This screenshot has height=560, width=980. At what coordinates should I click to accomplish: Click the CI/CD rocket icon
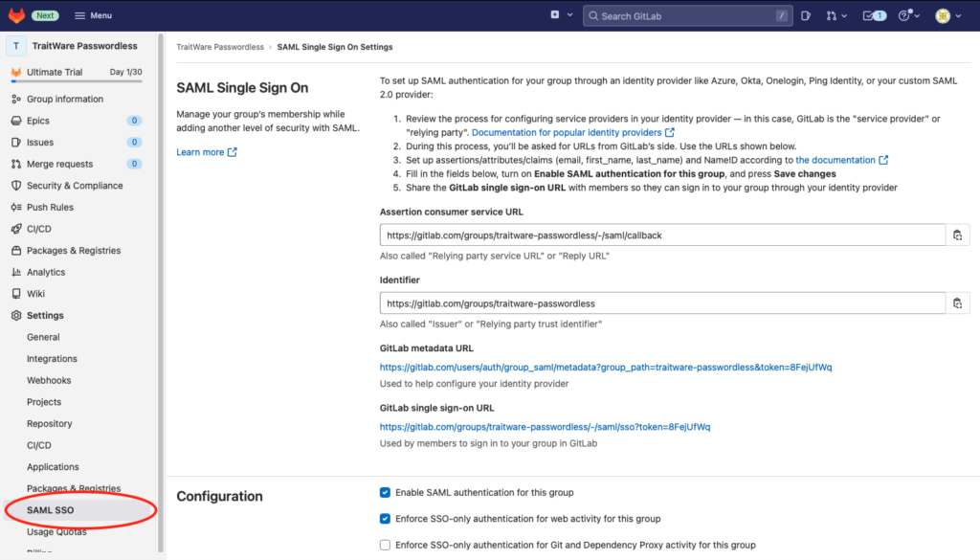[16, 229]
